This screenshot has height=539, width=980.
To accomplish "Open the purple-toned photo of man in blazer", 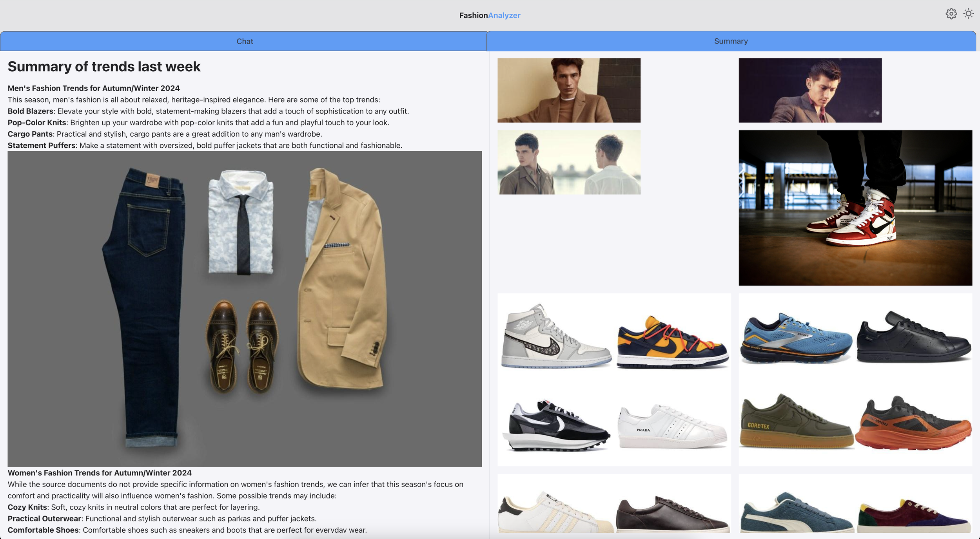I will tap(810, 90).
